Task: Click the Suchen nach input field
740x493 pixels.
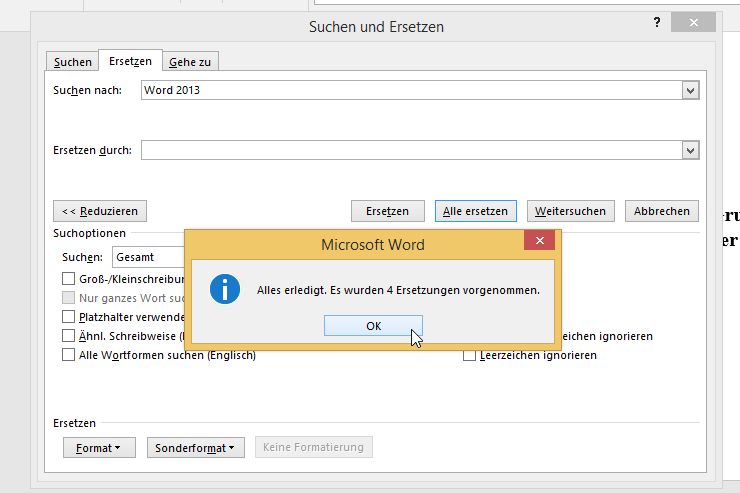Action: click(x=411, y=90)
